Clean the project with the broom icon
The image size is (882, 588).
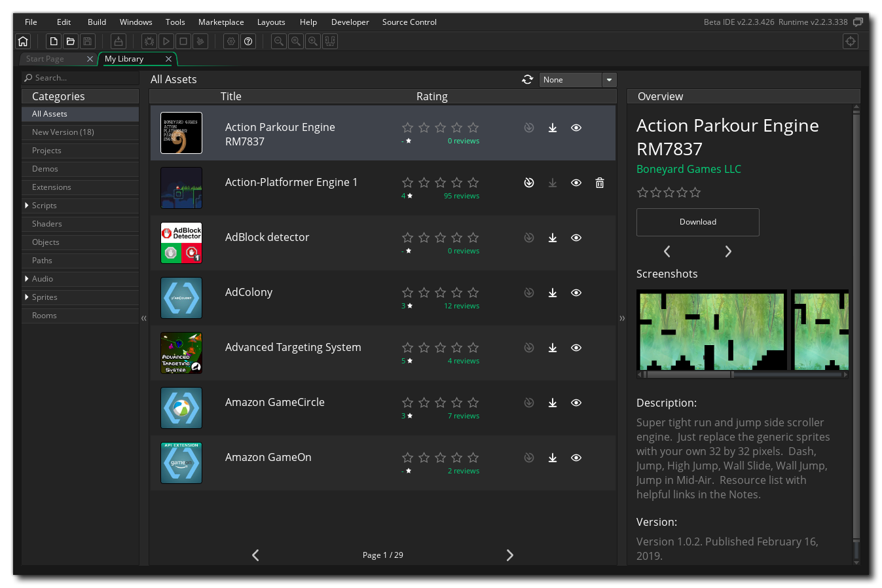[200, 41]
